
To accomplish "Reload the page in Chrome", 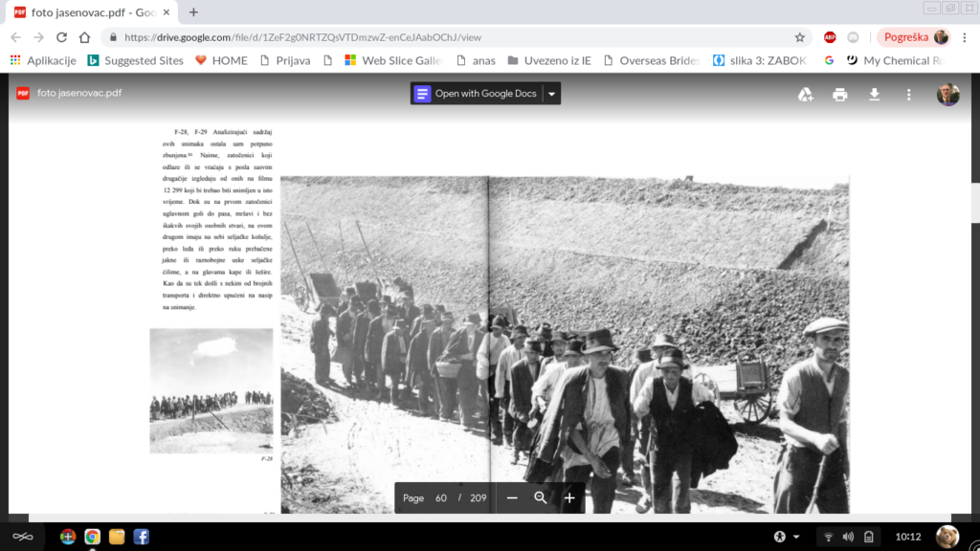I will 62,37.
